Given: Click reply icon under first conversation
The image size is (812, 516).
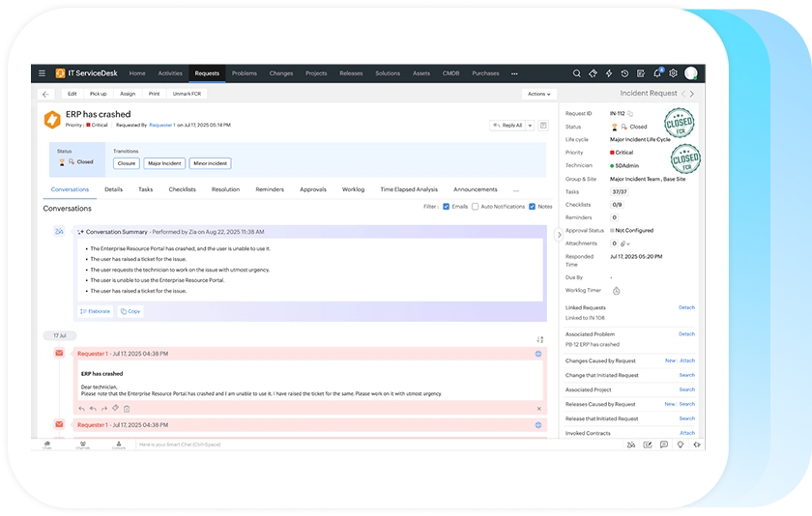Looking at the screenshot, I should (82, 409).
